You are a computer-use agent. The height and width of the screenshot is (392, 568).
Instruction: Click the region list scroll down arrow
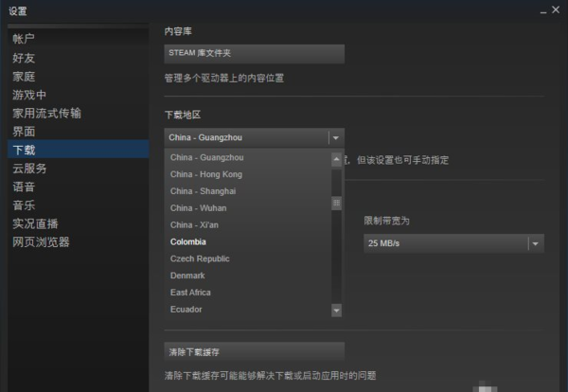pos(336,311)
